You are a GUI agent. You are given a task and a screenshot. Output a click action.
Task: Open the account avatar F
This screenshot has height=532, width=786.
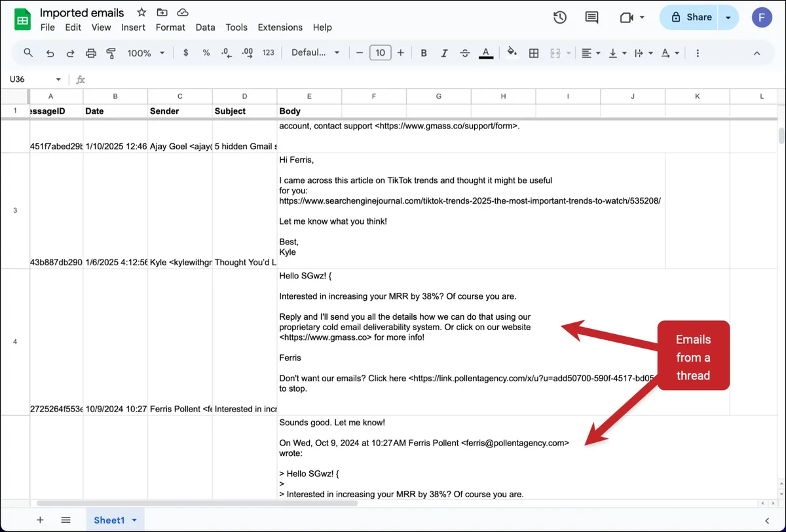(762, 18)
